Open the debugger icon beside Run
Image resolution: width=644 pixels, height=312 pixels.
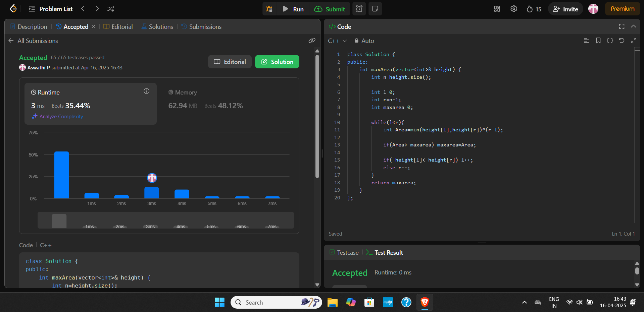(x=269, y=9)
